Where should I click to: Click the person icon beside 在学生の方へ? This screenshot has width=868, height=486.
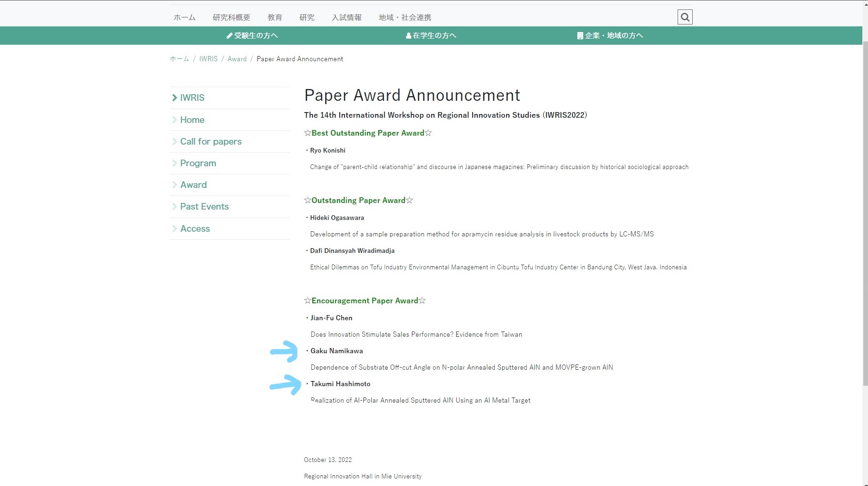(x=408, y=36)
